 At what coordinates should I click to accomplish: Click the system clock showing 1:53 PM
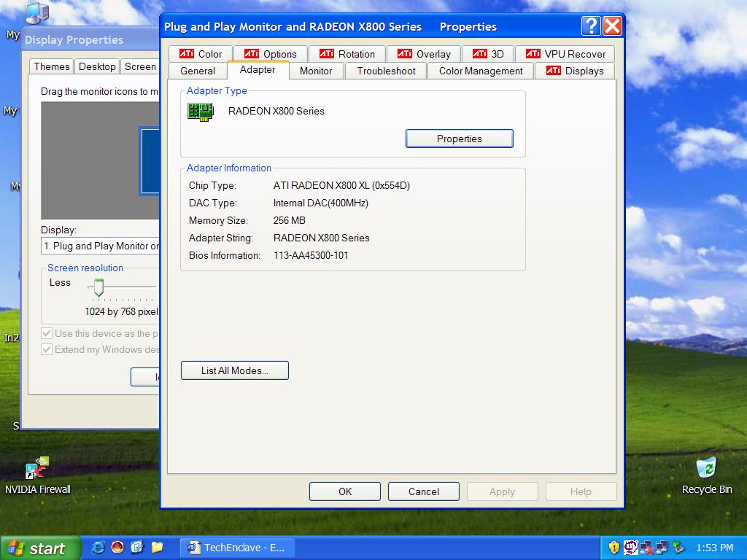(715, 548)
